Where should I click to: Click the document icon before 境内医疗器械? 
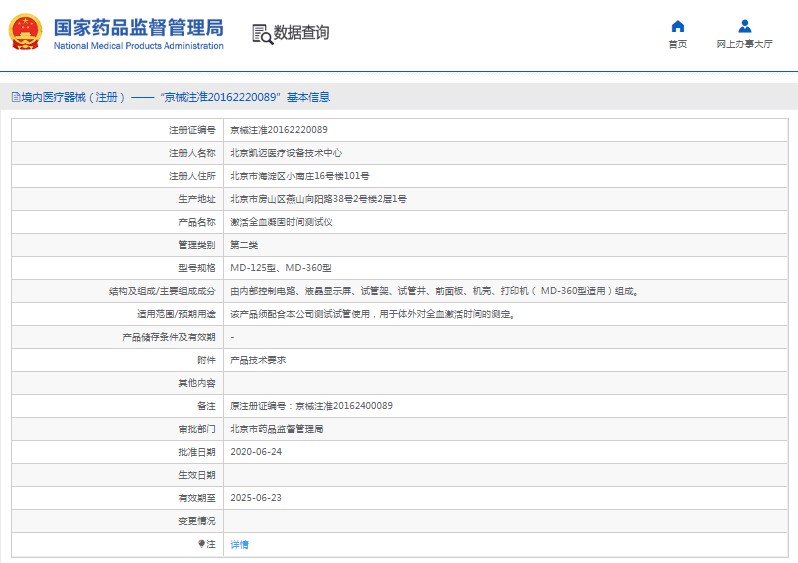16,97
